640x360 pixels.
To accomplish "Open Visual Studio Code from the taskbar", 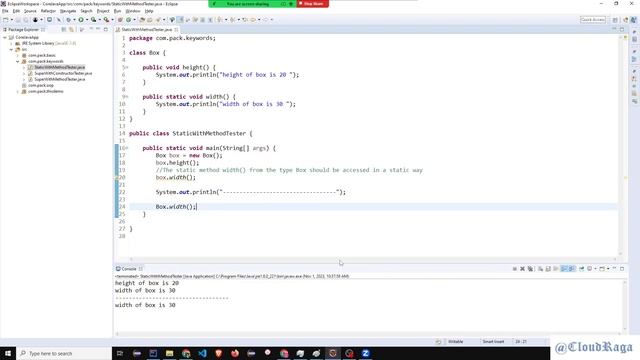I will 202,353.
